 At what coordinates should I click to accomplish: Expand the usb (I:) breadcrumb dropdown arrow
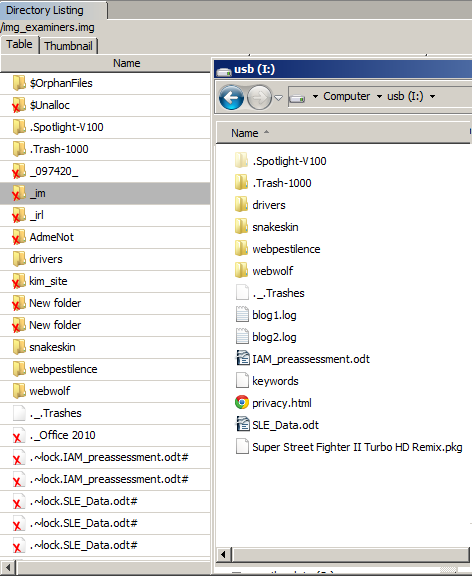433,97
